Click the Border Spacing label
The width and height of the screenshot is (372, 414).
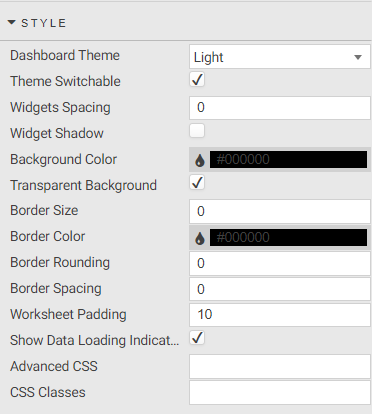pyautogui.click(x=56, y=289)
